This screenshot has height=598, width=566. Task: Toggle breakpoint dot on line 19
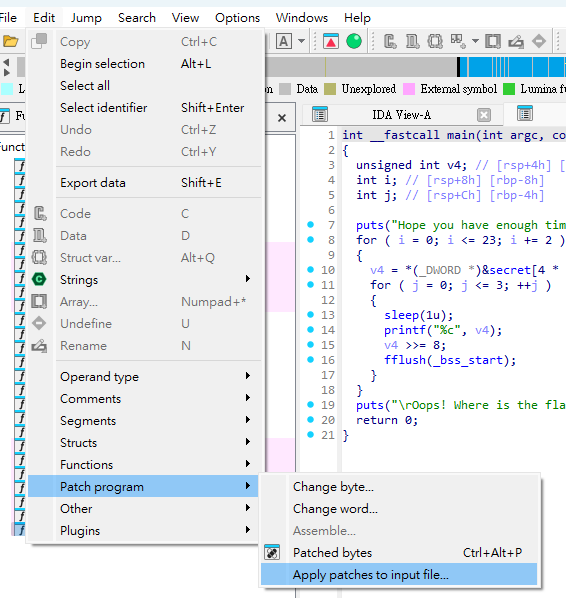310,405
